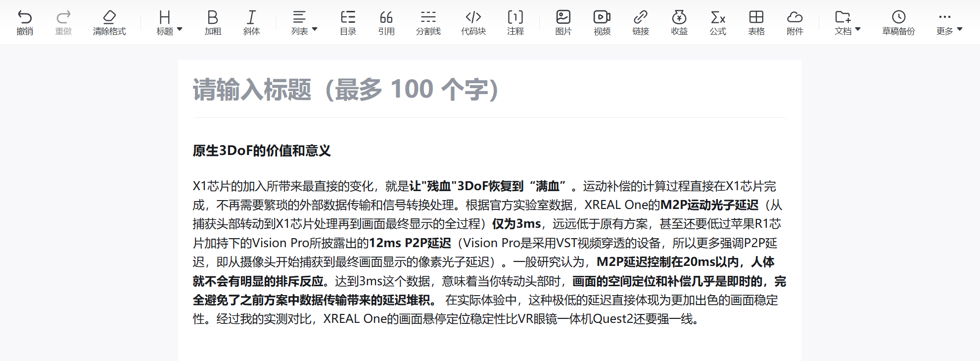
Task: Open the more (更多) options menu
Action: point(949,23)
